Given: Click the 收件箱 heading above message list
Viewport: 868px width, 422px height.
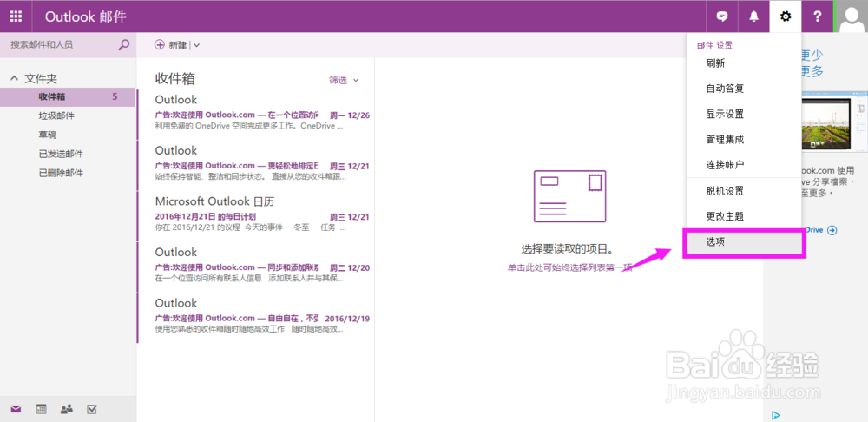Looking at the screenshot, I should coord(175,79).
